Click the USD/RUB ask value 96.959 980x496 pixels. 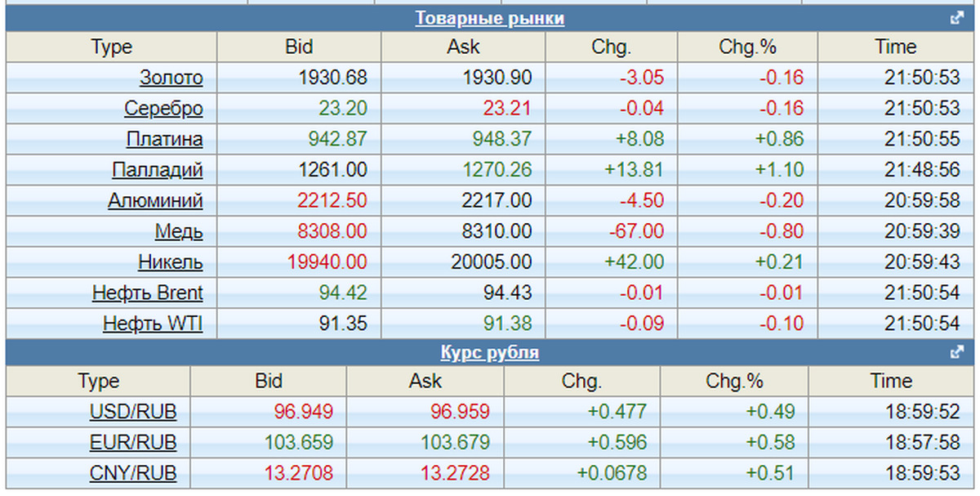click(460, 411)
